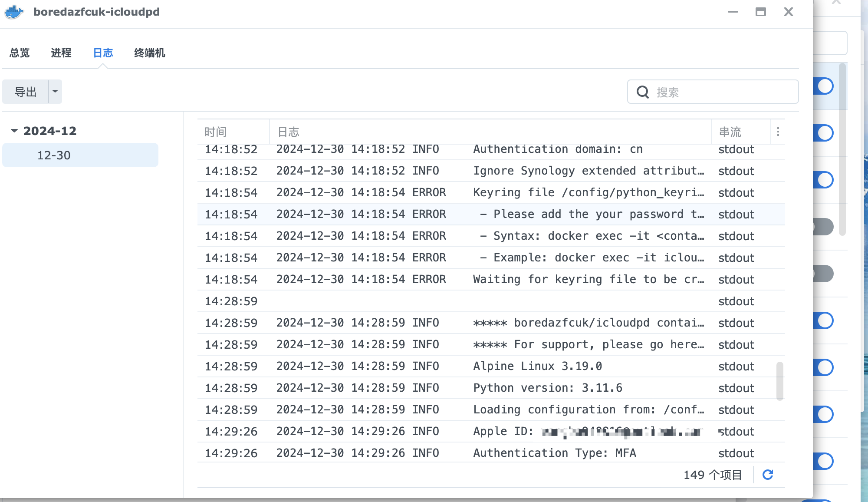Select the 'Alpine Linux 3.19.0' log row
This screenshot has width=868, height=502.
point(491,366)
